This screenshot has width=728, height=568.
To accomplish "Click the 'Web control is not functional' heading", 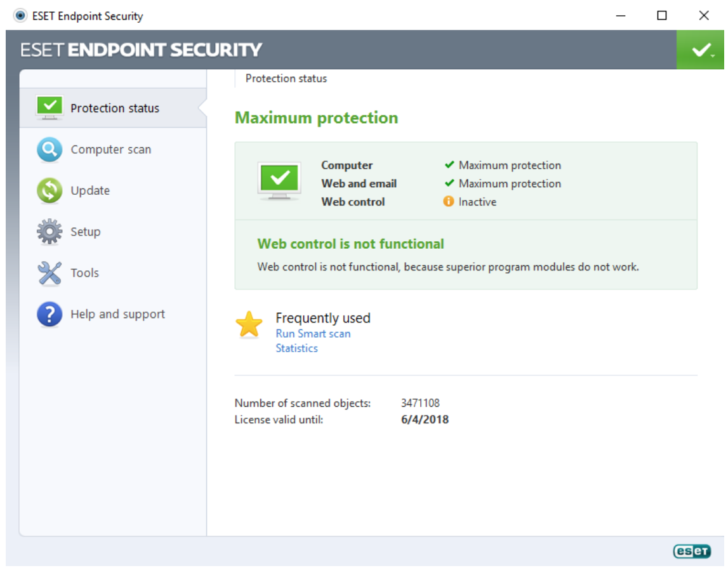I will tap(350, 244).
